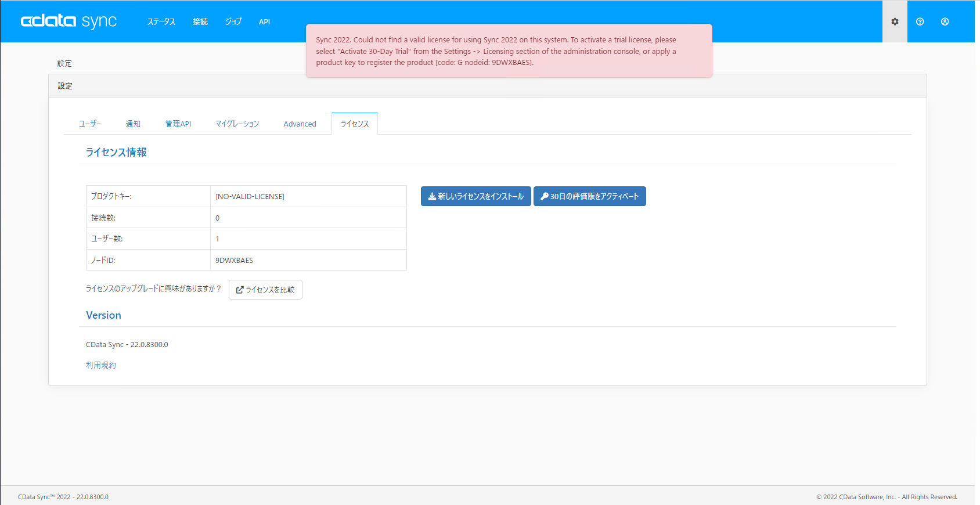Click the ユーザー数 label cell
The height and width of the screenshot is (505, 980).
(148, 239)
